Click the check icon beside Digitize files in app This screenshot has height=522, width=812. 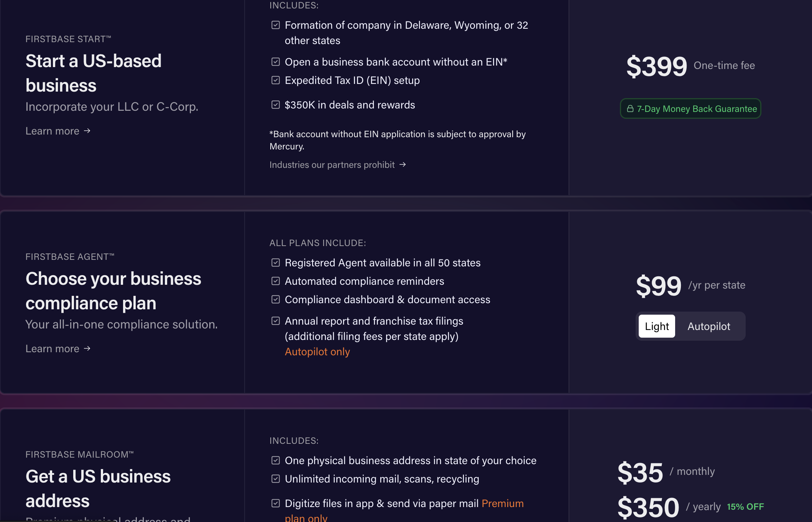pos(275,503)
